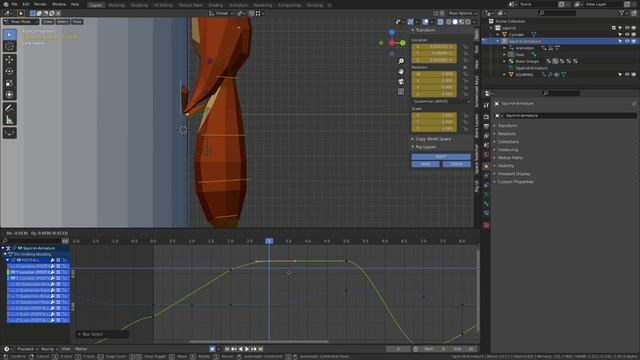Image resolution: width=640 pixels, height=360 pixels.
Task: Select the Annotate pencil tool
Action: point(9,108)
